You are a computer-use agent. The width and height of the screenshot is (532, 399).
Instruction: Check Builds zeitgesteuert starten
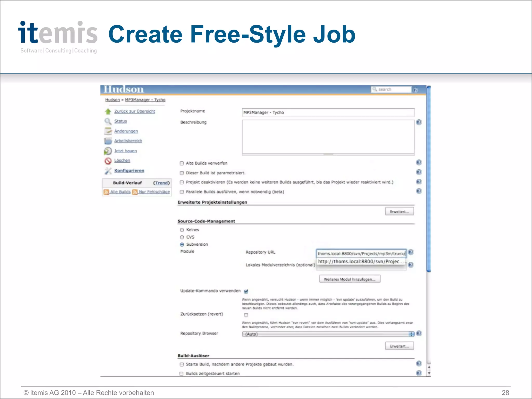coord(182,374)
